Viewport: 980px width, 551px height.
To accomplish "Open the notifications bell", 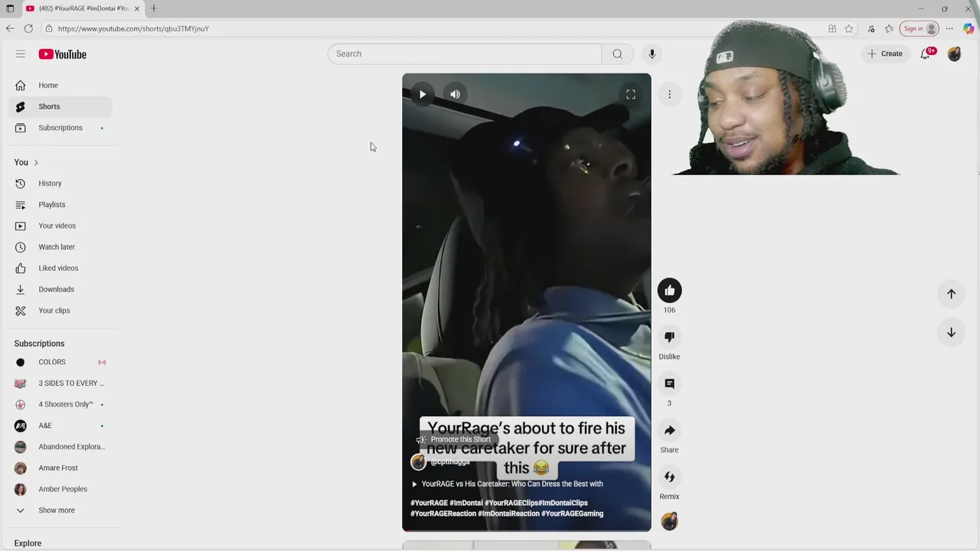I will tap(926, 54).
